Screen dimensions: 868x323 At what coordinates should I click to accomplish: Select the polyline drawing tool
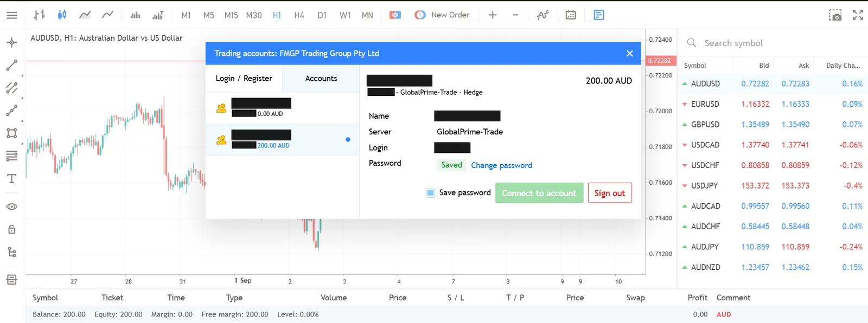11,111
